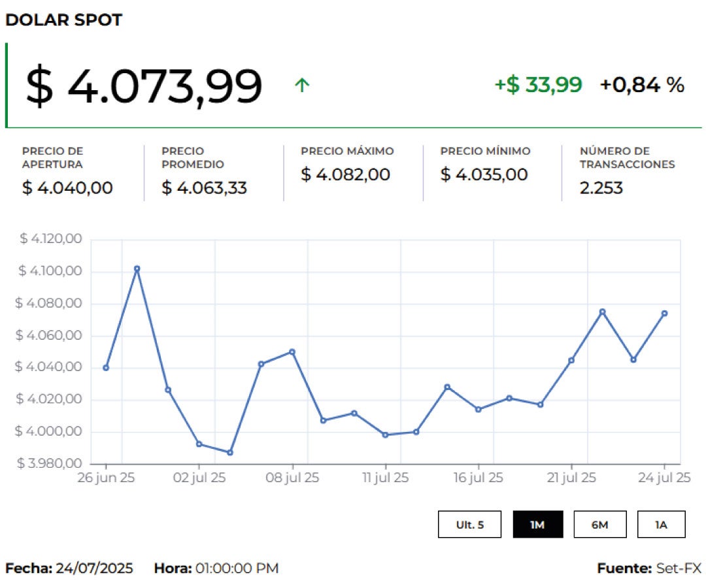The image size is (706, 588).
Task: Click the last data point at 24 jul 25
Action: 664,314
